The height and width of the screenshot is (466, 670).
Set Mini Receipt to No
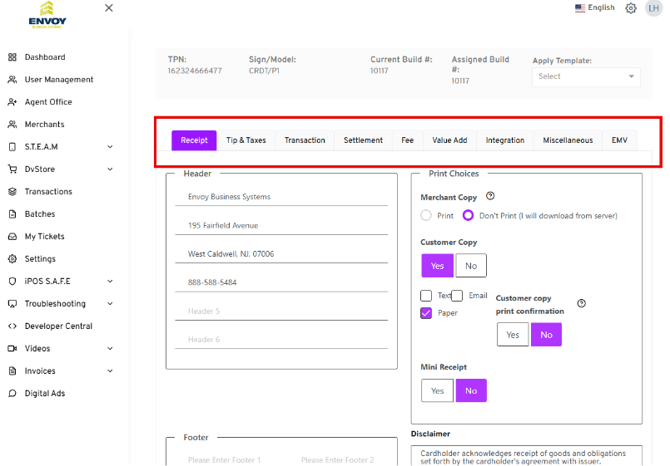pos(471,391)
